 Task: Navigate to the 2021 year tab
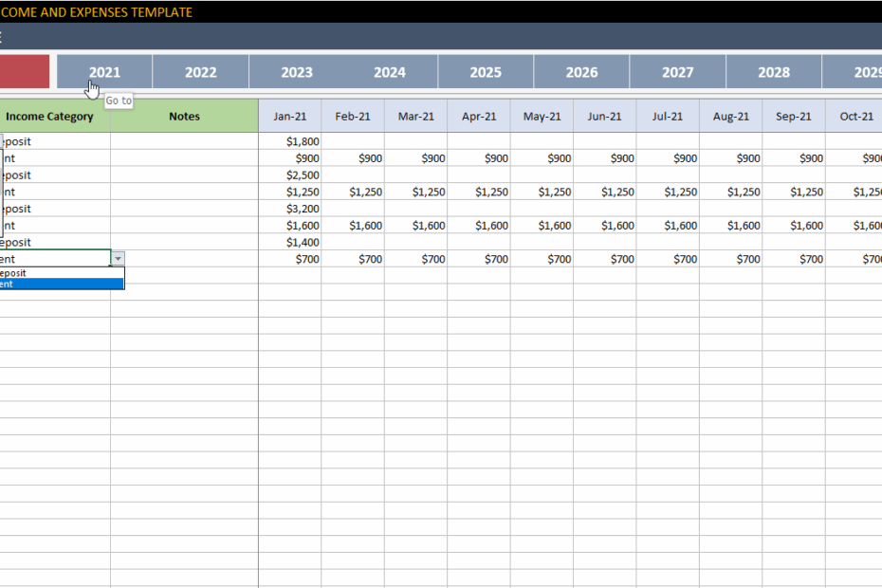tap(104, 71)
